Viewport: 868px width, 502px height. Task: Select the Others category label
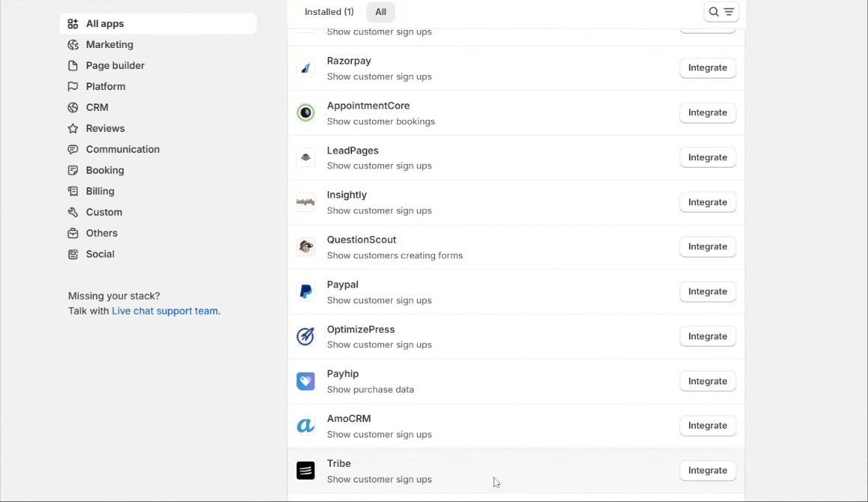(x=102, y=233)
